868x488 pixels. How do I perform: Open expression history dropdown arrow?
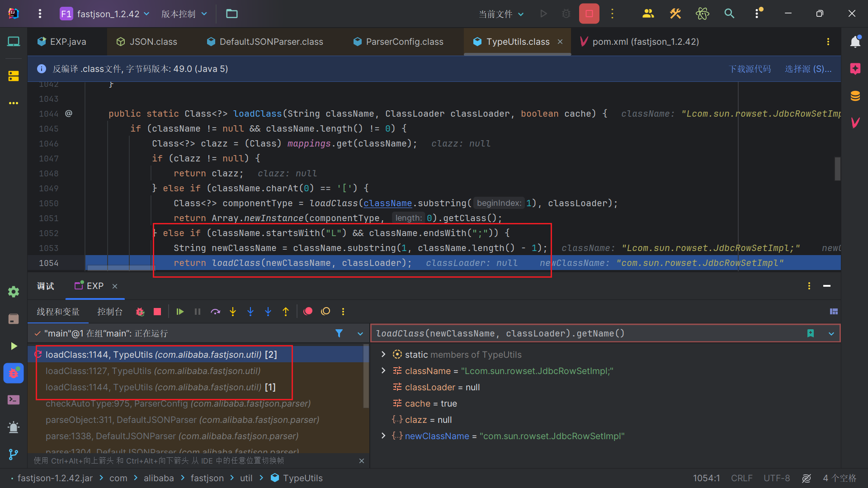pos(831,334)
